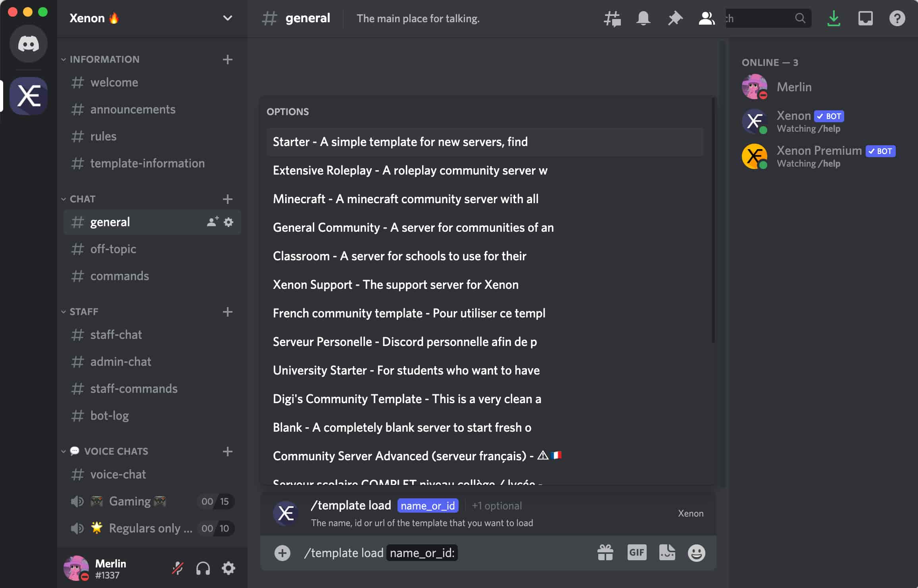Click the notification bell icon
Screen dimensions: 918x588
click(642, 18)
